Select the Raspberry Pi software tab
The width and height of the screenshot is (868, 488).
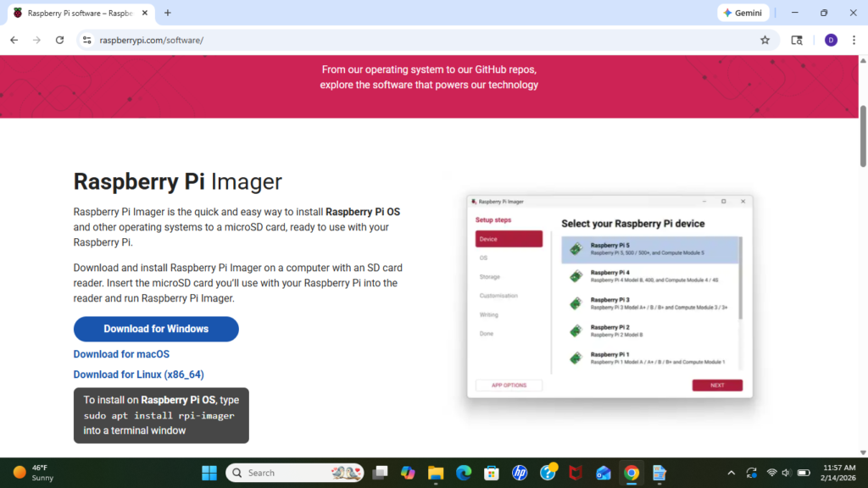tap(76, 13)
